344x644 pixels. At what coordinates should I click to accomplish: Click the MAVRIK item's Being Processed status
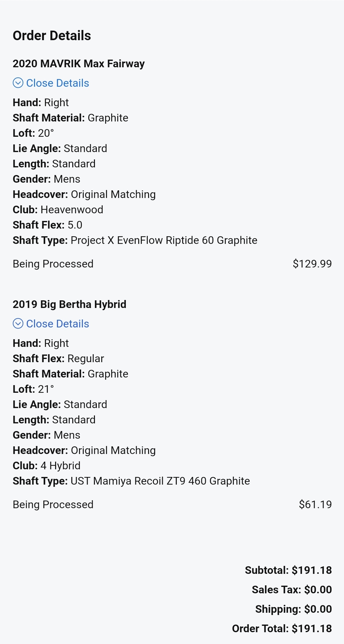[53, 264]
